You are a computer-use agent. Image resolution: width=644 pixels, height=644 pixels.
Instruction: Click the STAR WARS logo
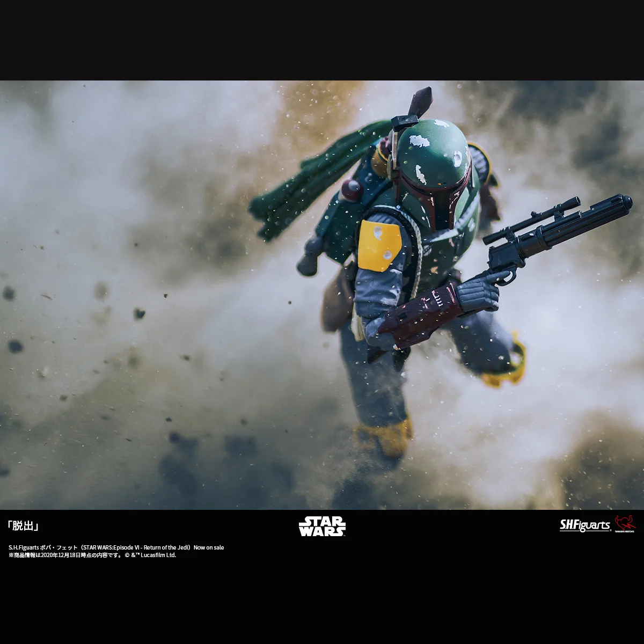[x=322, y=526]
